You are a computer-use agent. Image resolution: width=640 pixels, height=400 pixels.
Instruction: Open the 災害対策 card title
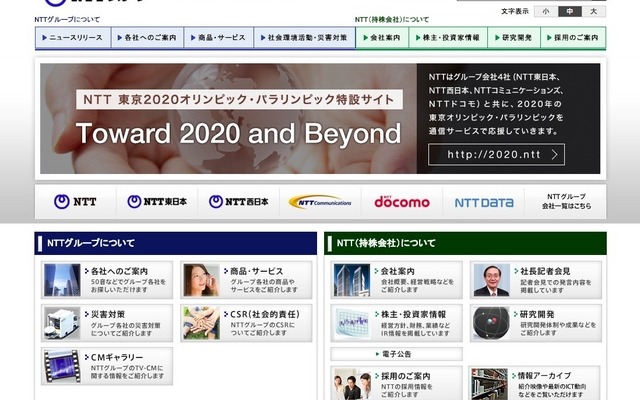(x=108, y=315)
